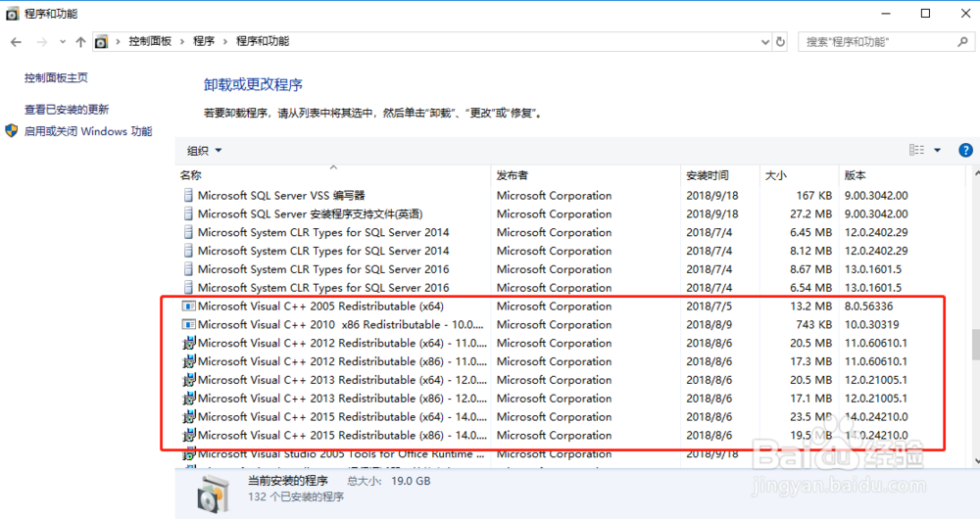Click icon of Visual C++ 2015 Redistributable (x86)

pyautogui.click(x=189, y=436)
